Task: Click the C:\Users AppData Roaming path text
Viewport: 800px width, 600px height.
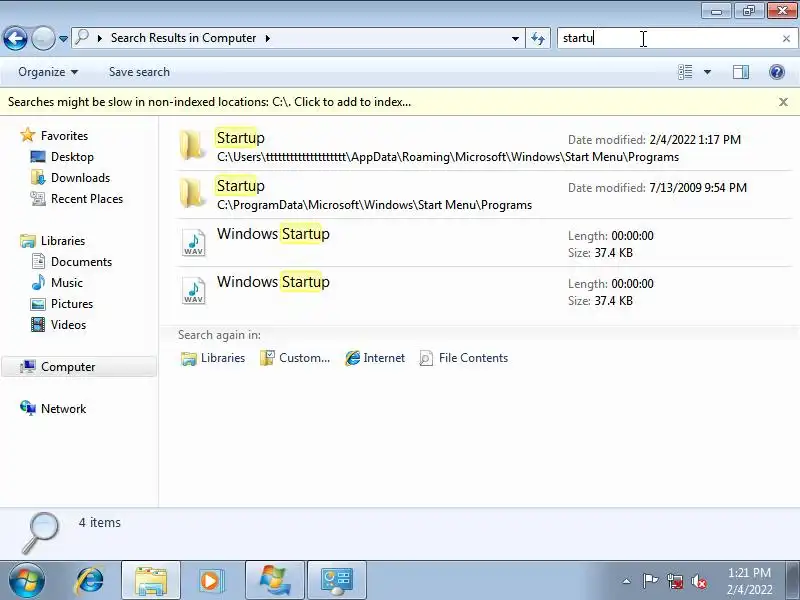Action: tap(448, 157)
